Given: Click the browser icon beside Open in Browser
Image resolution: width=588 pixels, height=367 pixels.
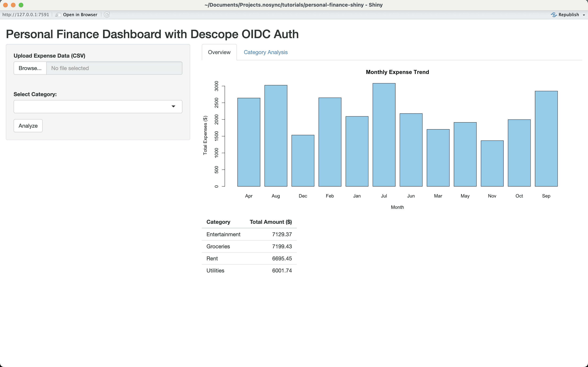Looking at the screenshot, I should [58, 15].
